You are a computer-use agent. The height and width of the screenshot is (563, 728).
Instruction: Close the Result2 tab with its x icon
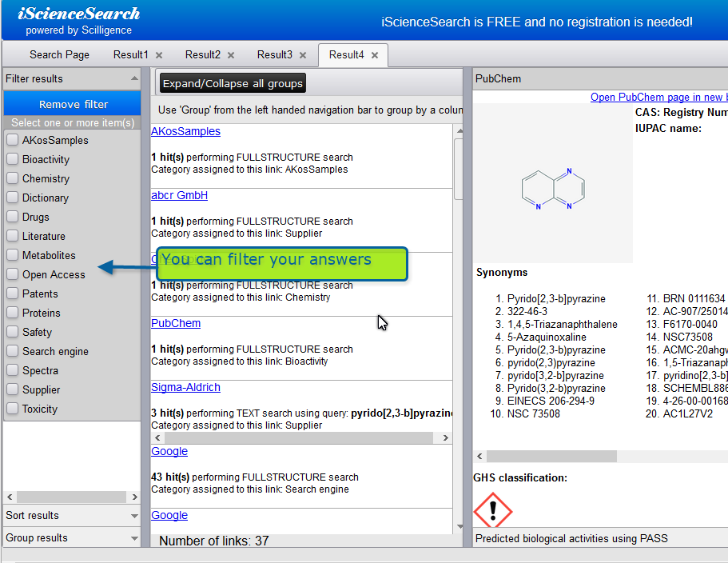[x=231, y=55]
